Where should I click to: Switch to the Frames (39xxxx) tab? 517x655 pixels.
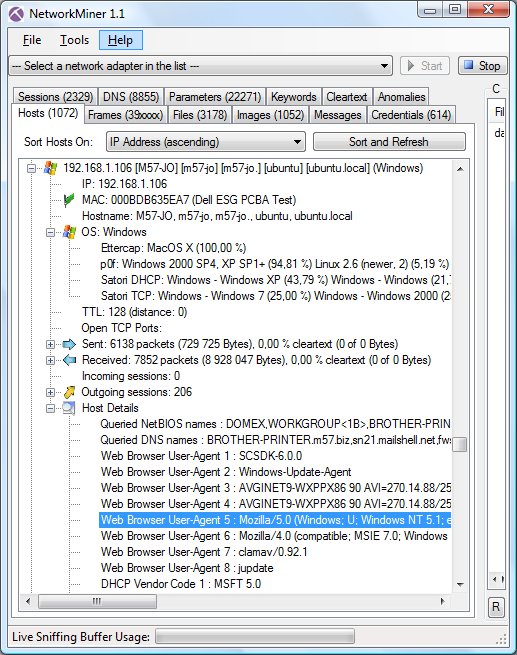(x=125, y=115)
